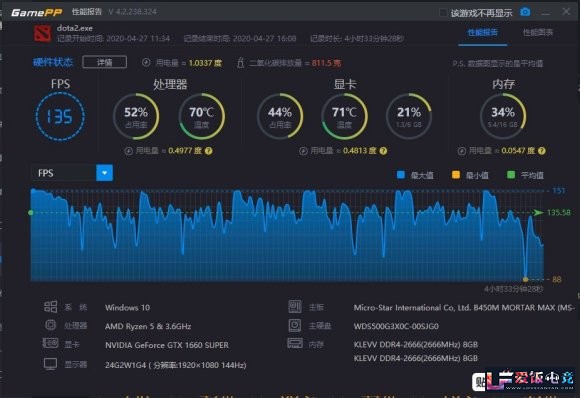Click the 硬件状态 label
Image resolution: width=580 pixels, height=398 pixels.
point(53,62)
